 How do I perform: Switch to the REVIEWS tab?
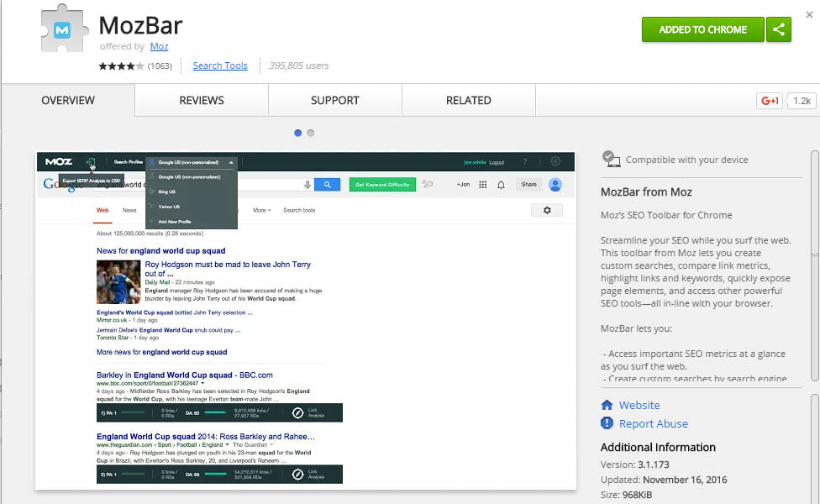200,100
